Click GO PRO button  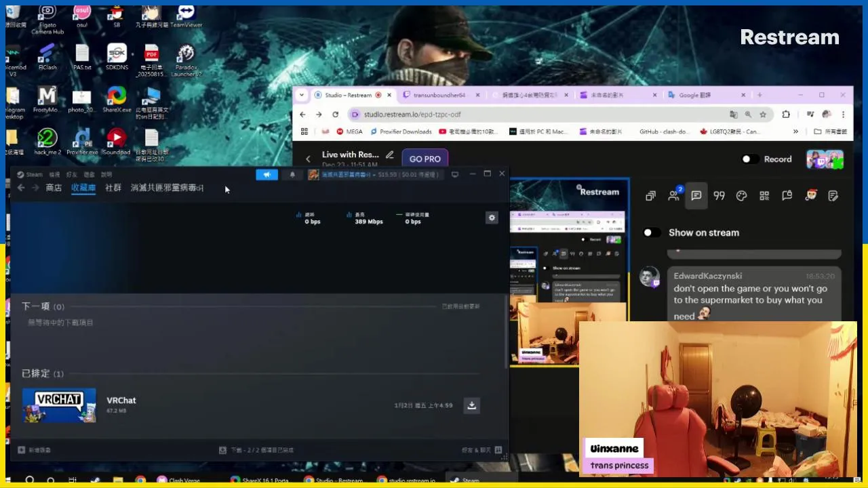pyautogui.click(x=425, y=159)
